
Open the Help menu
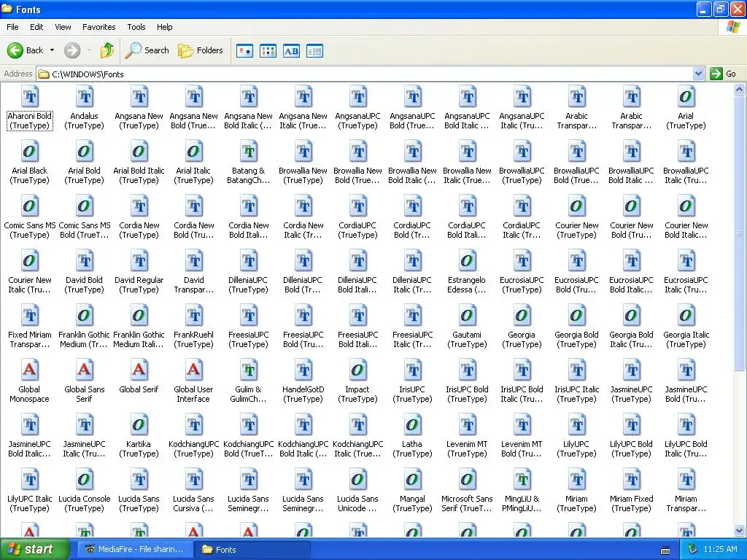[x=164, y=27]
